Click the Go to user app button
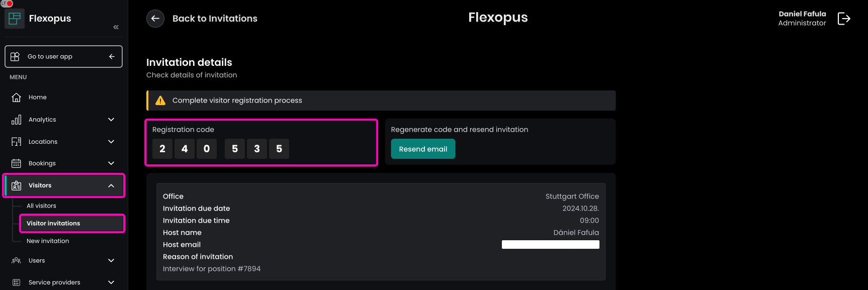Viewport: 868px width, 290px height. pyautogui.click(x=63, y=57)
